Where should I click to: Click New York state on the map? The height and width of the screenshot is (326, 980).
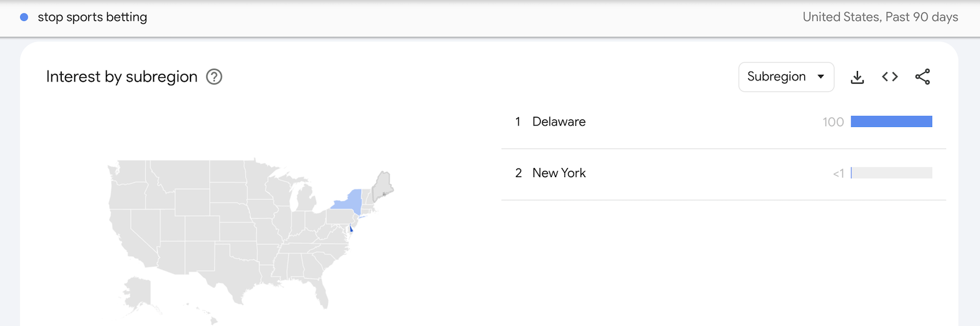(x=349, y=201)
